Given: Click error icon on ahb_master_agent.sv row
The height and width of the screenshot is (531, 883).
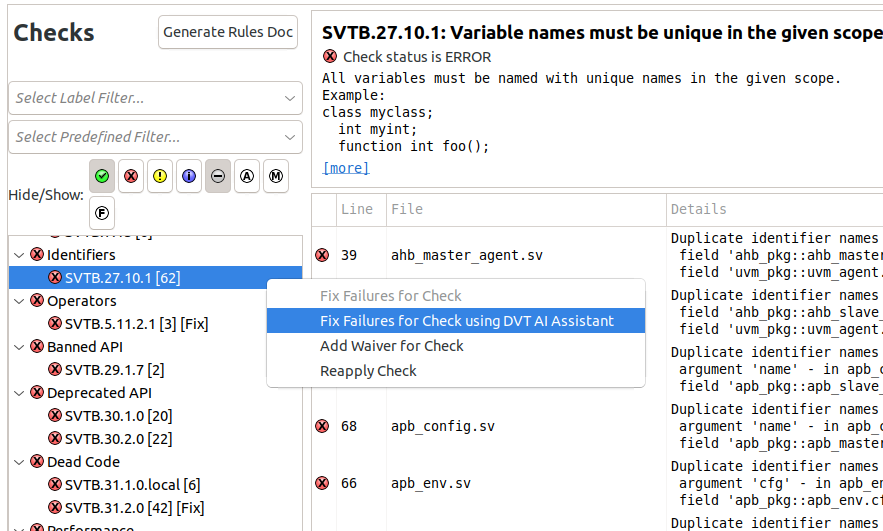Looking at the screenshot, I should (x=322, y=255).
